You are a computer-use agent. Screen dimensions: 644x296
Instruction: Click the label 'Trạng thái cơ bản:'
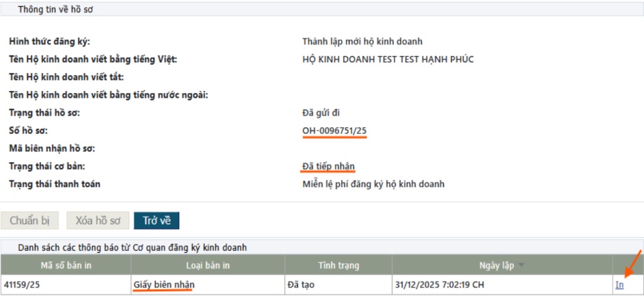click(46, 166)
